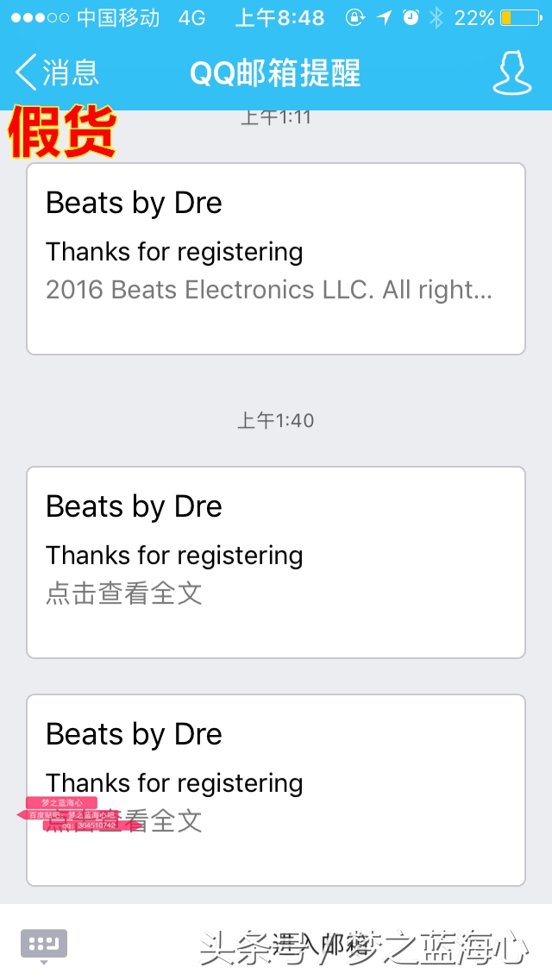The image size is (552, 980).
Task: Tap the keyboard input icon bottom left
Action: 42,944
